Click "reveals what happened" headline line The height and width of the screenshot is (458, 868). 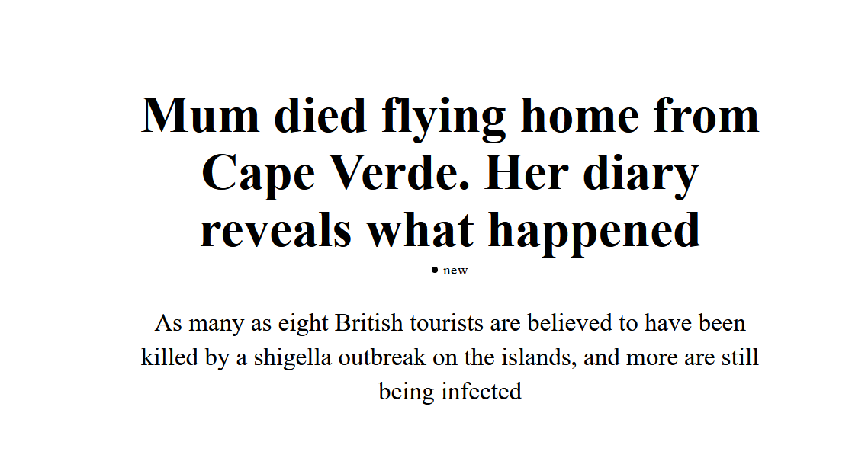(x=450, y=229)
